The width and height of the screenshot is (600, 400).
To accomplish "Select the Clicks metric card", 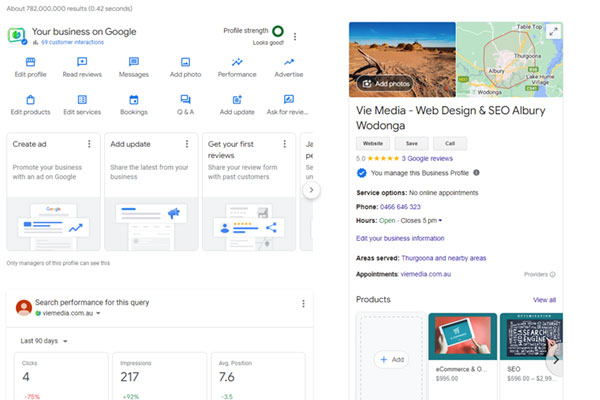I will (61, 376).
